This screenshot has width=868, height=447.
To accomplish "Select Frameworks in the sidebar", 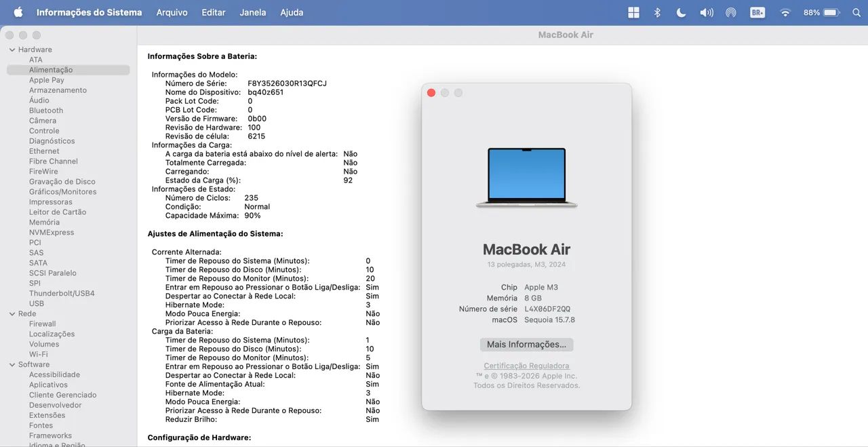I will pyautogui.click(x=50, y=436).
